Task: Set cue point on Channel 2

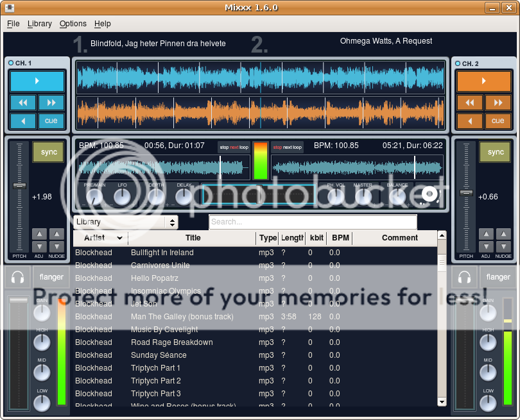Action: click(x=498, y=121)
